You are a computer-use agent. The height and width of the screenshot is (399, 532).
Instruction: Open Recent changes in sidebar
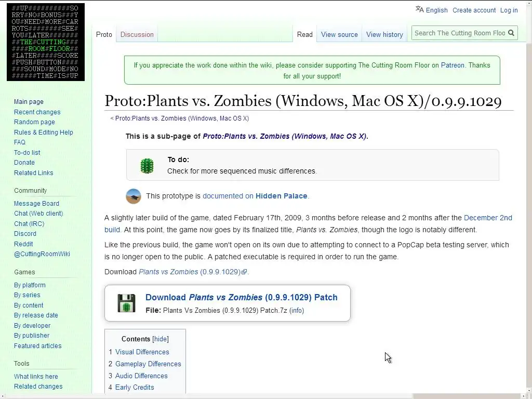pos(37,112)
